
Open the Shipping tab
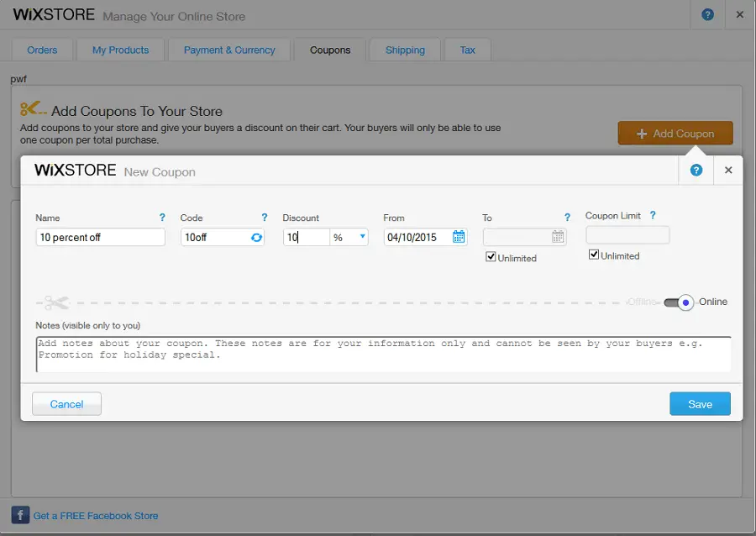pyautogui.click(x=405, y=50)
